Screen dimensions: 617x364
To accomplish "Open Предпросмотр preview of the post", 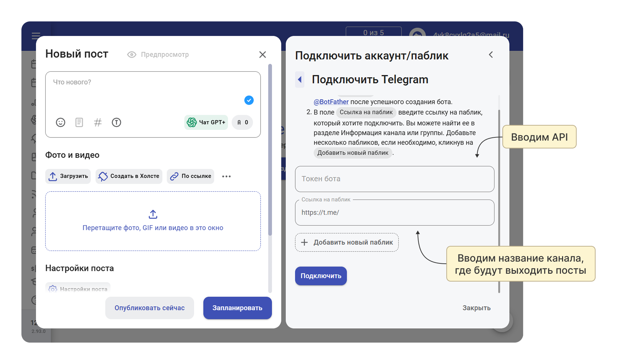I will pyautogui.click(x=158, y=55).
